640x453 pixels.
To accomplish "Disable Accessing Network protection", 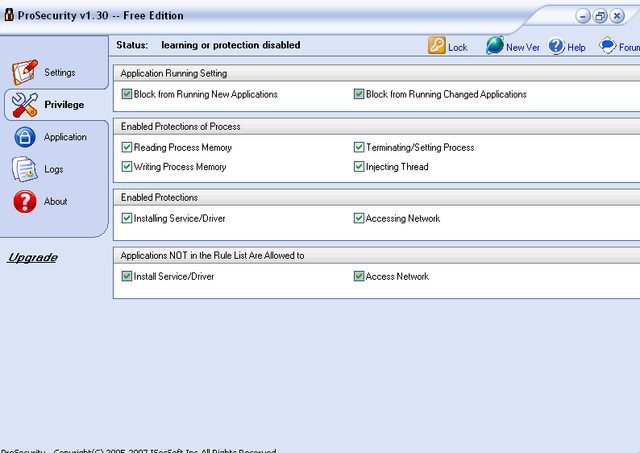I will tap(359, 218).
